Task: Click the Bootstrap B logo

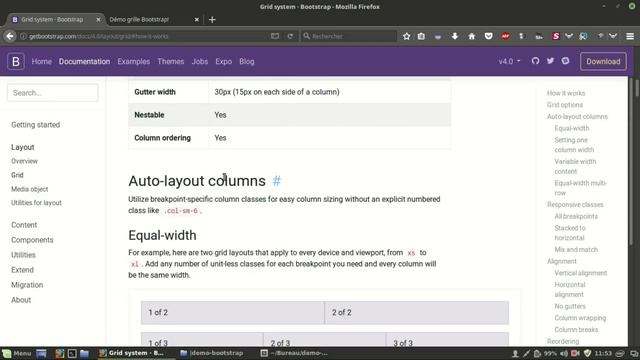Action: point(16,61)
